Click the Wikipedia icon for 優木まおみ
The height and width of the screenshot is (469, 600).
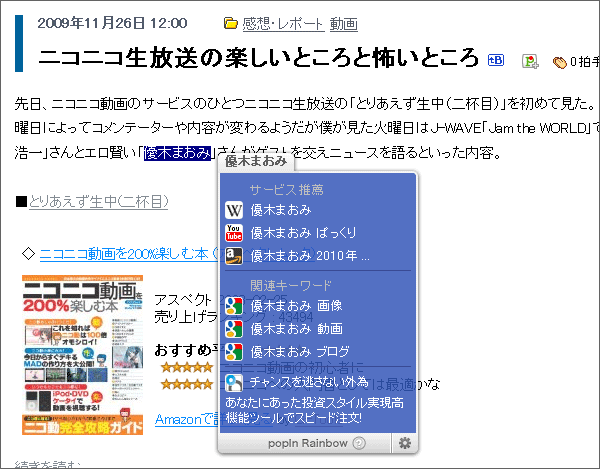coord(234,210)
